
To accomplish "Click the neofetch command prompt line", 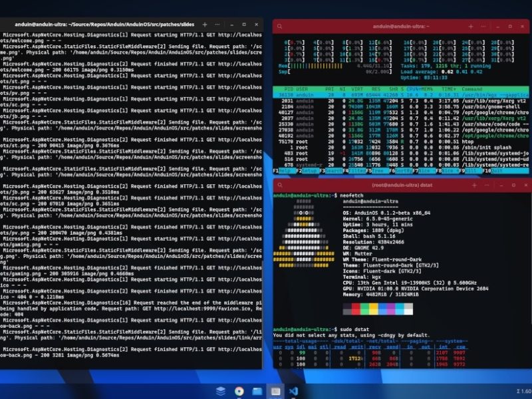I will click(x=319, y=196).
